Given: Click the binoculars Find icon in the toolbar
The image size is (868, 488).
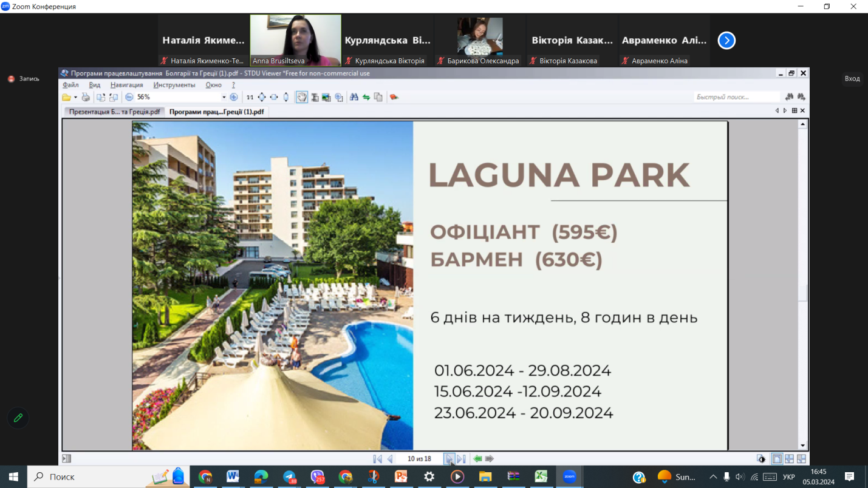Looking at the screenshot, I should tap(354, 97).
